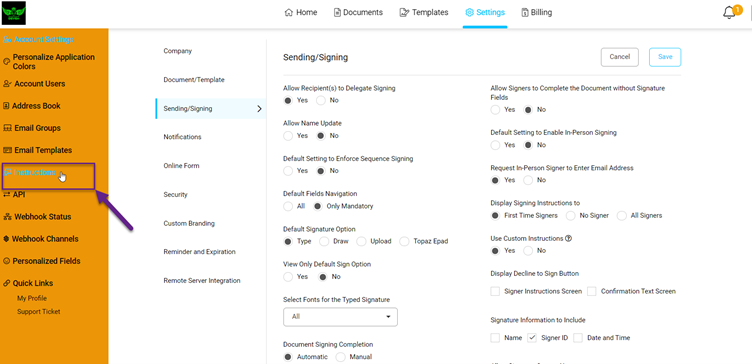This screenshot has width=752, height=364.
Task: Open Remote Server Integration settings
Action: [202, 281]
